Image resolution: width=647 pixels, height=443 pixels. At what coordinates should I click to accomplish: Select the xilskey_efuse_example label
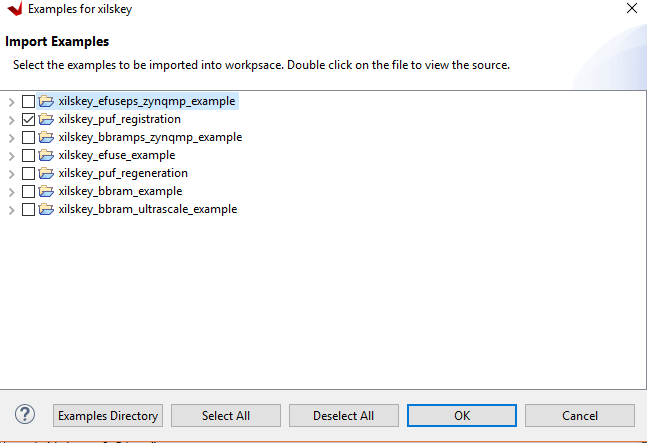(117, 156)
